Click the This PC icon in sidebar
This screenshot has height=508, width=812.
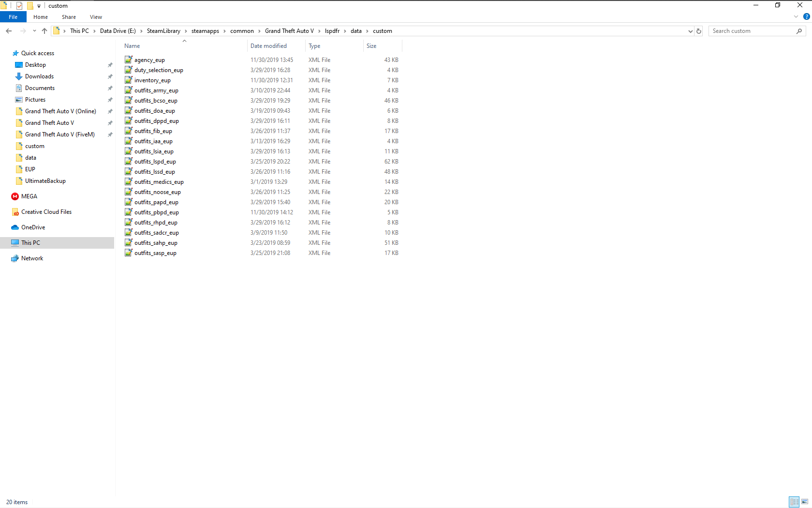(x=15, y=243)
